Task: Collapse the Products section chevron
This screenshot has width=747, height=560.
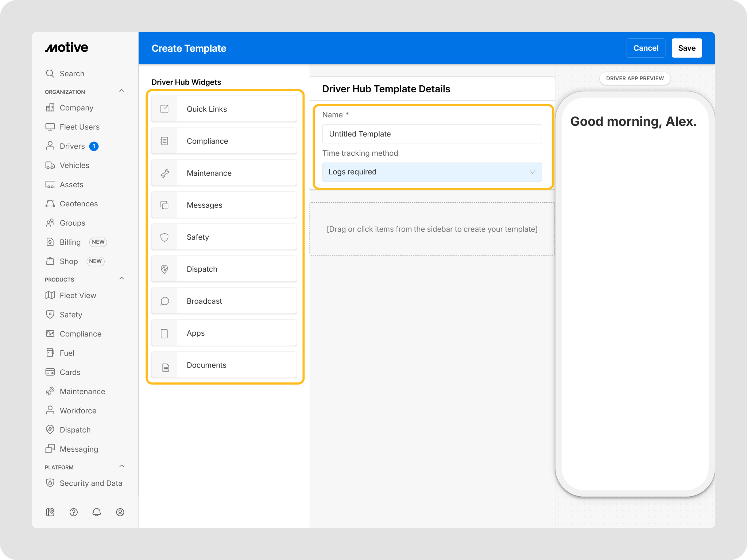Action: (x=122, y=279)
